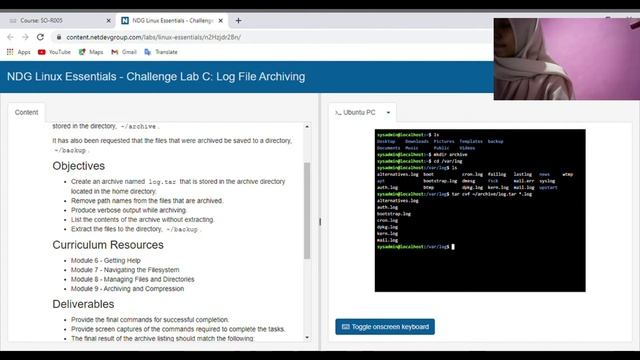Click the address bar URL
The height and width of the screenshot is (360, 640).
coord(153,37)
